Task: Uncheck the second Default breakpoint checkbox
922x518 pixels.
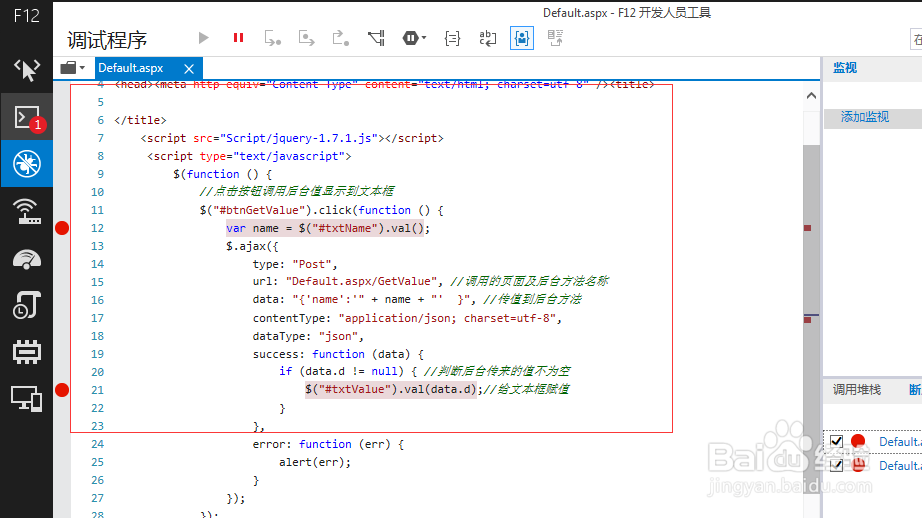Action: [x=836, y=465]
